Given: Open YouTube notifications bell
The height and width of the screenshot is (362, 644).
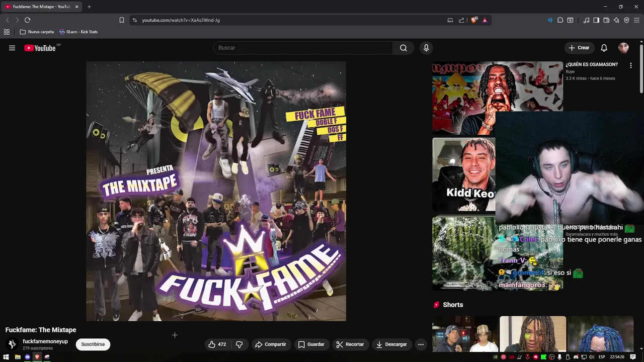Looking at the screenshot, I should click(604, 48).
